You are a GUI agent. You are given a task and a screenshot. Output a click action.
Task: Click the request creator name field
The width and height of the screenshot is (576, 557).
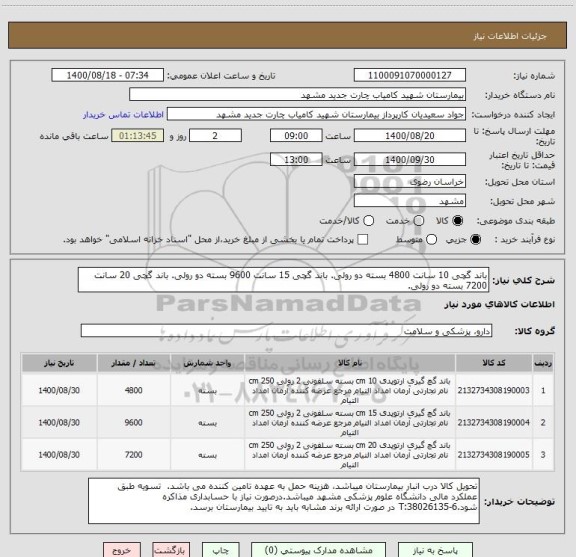coord(316,114)
